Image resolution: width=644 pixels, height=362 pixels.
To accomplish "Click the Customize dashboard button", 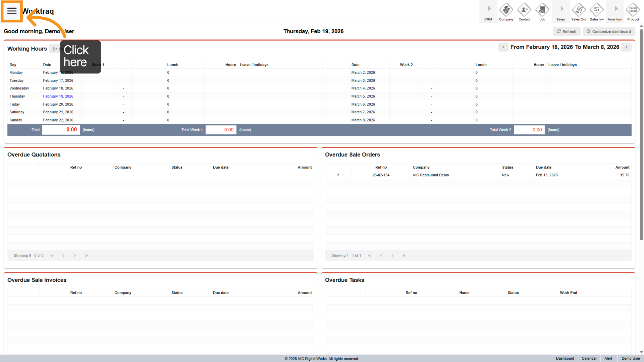I will [609, 31].
